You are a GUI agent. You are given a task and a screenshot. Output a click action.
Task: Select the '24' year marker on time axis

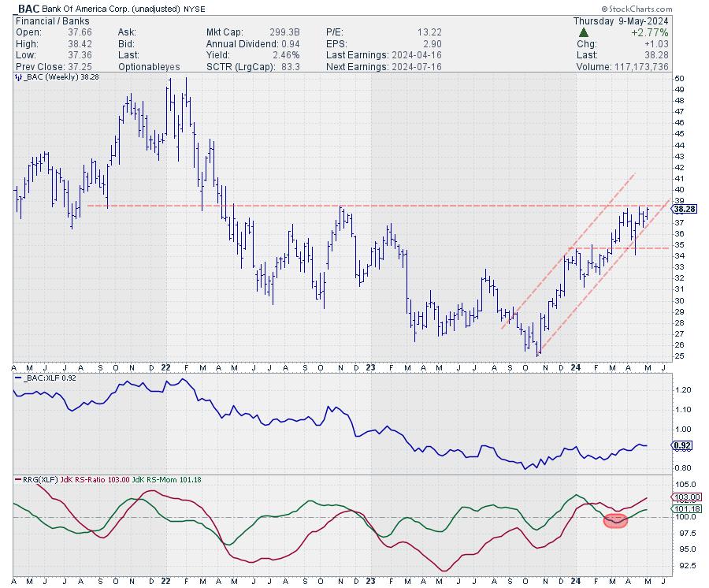[576, 367]
